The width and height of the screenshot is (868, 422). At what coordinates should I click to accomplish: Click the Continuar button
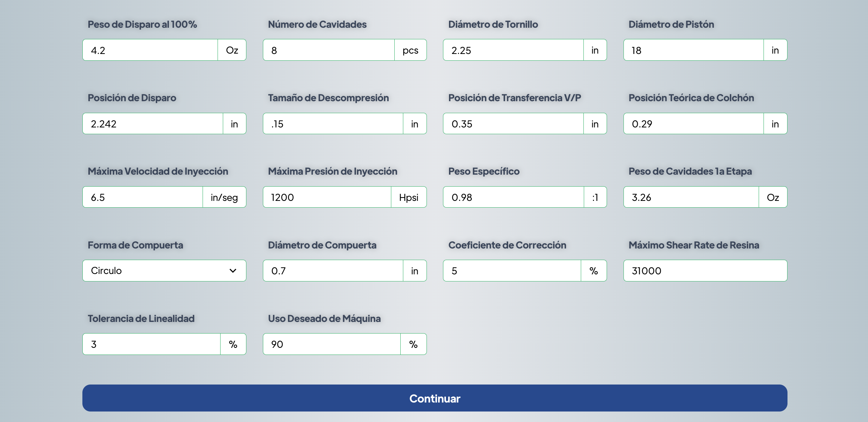(434, 398)
